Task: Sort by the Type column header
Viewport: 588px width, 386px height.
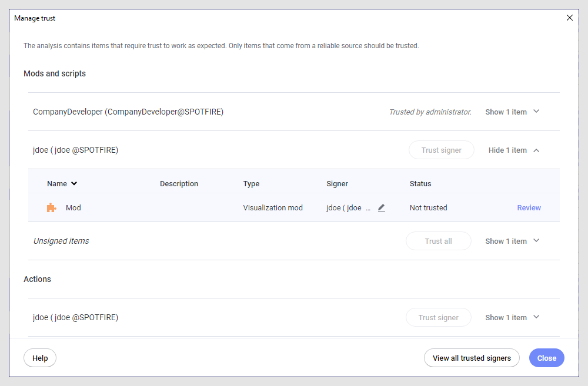Action: [251, 184]
